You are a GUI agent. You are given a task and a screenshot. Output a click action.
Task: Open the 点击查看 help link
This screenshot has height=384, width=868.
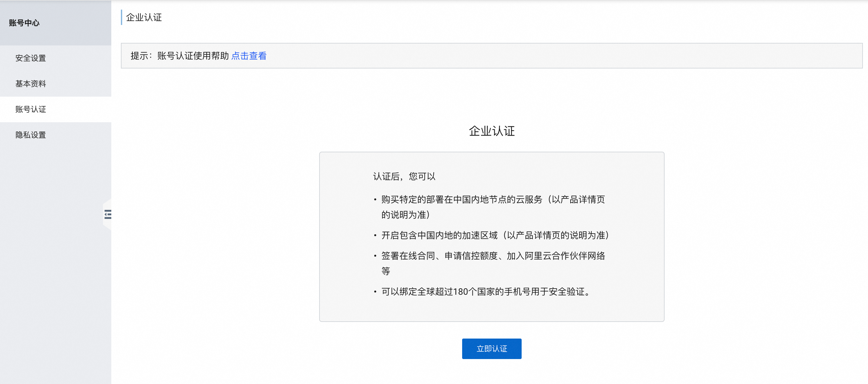click(249, 56)
